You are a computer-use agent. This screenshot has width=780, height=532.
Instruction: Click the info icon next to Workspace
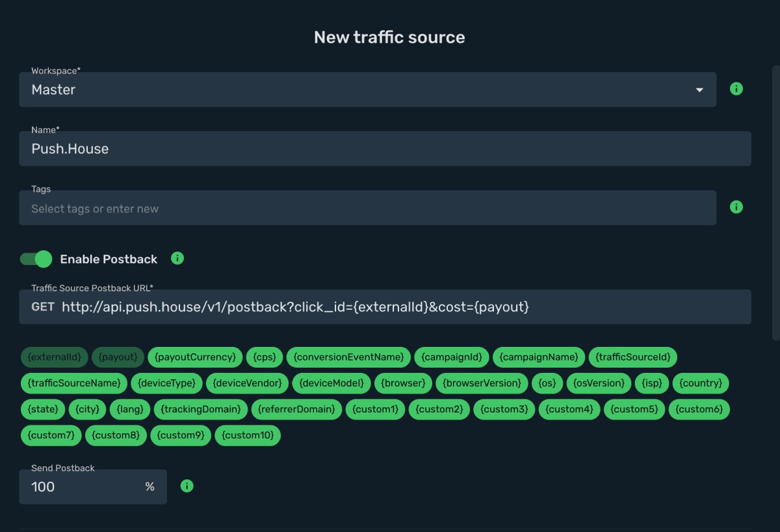(x=736, y=89)
